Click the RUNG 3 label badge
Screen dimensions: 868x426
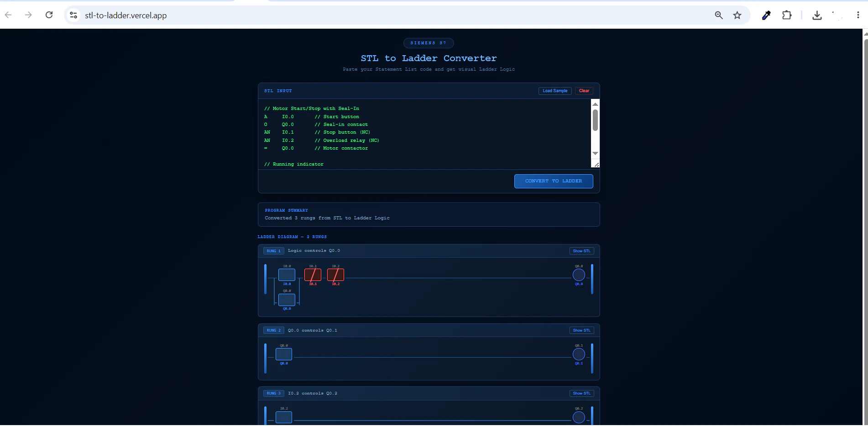coord(274,393)
